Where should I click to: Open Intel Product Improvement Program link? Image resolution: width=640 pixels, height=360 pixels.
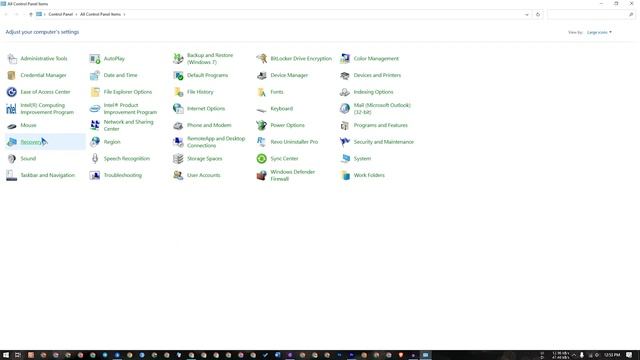130,109
